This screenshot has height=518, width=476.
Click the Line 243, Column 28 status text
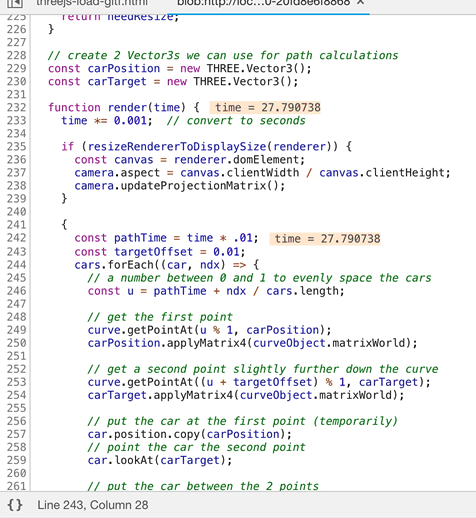tap(93, 505)
